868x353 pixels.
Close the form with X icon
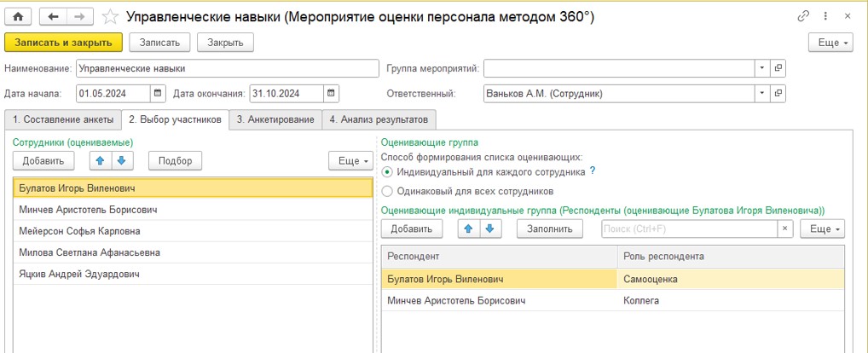(x=848, y=16)
